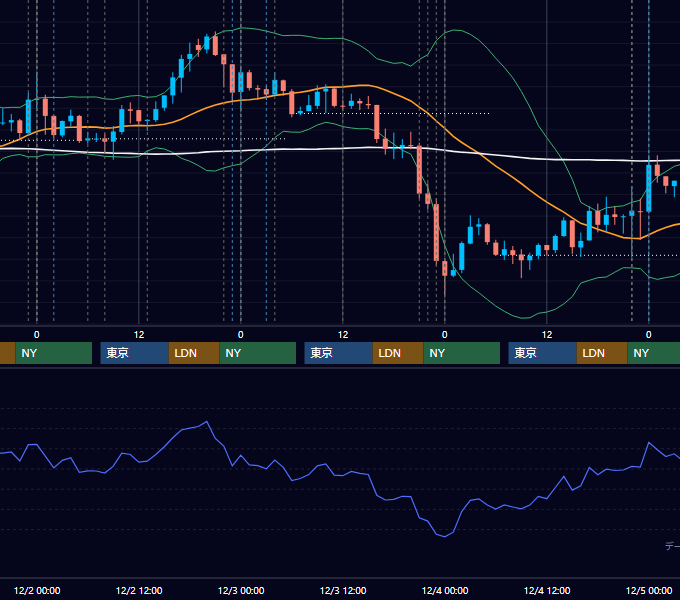Viewport: 680px width, 600px height.
Task: Click the 12/4 12:00 time axis label
Action: (547, 590)
